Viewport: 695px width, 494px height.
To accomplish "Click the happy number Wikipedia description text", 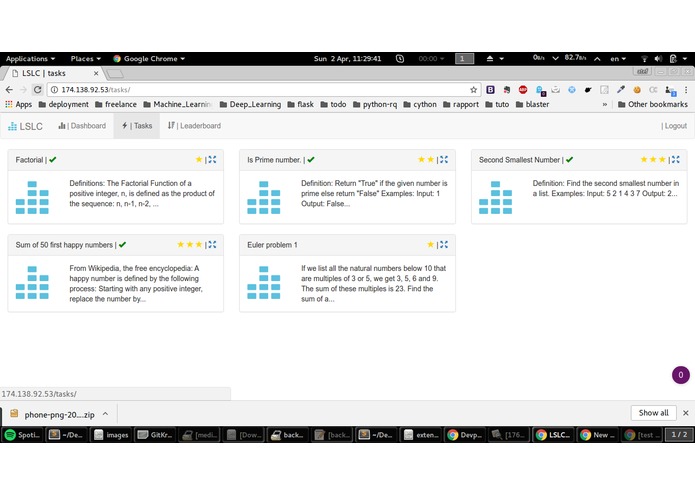I will pyautogui.click(x=136, y=284).
